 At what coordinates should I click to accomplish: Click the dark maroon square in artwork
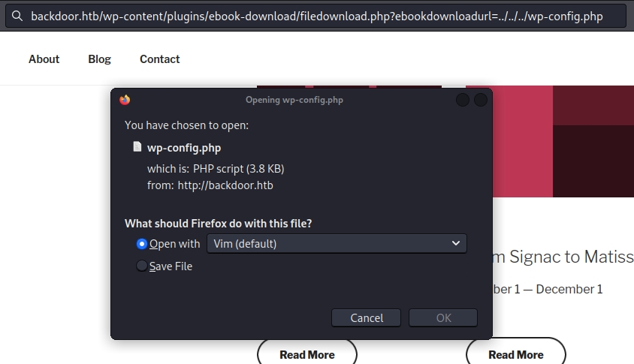coord(593,161)
